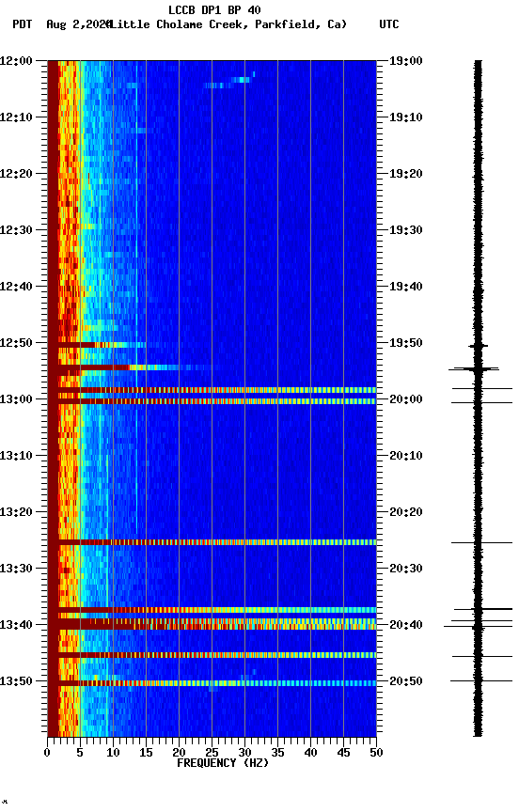519x812 pixels.
Task: Click the 35 Hz frequency tick label
Action: click(x=277, y=753)
